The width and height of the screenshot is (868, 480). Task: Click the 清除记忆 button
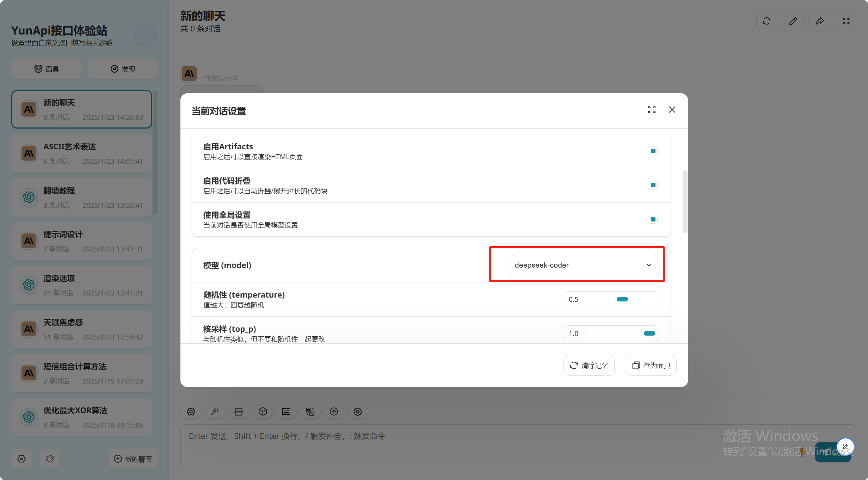(589, 366)
